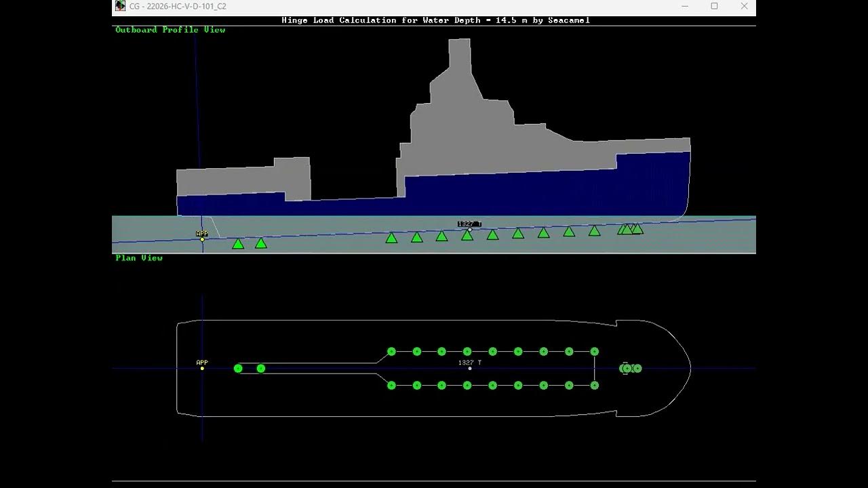Viewport: 868px width, 488px height.
Task: Click the Hinge Load Calculation heading text
Action: [435, 20]
